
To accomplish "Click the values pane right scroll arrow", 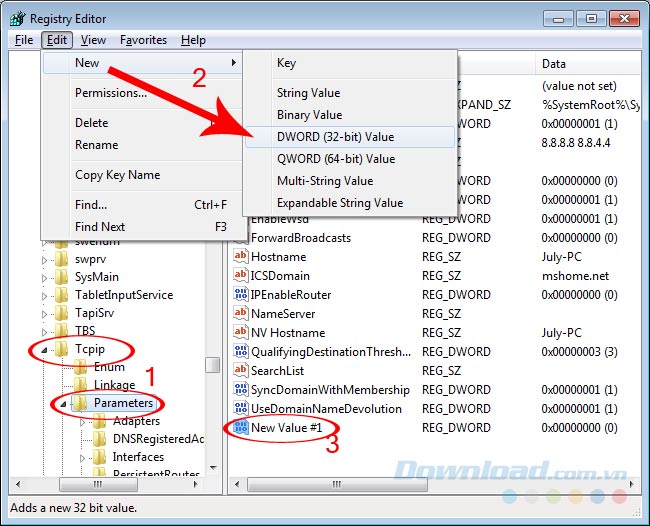I will click(x=632, y=484).
